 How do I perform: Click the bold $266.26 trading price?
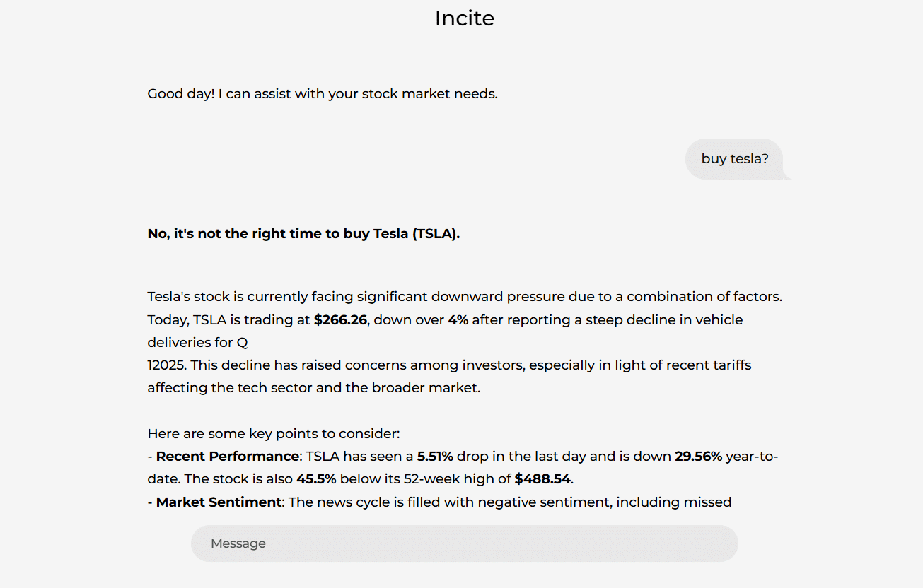click(x=340, y=319)
